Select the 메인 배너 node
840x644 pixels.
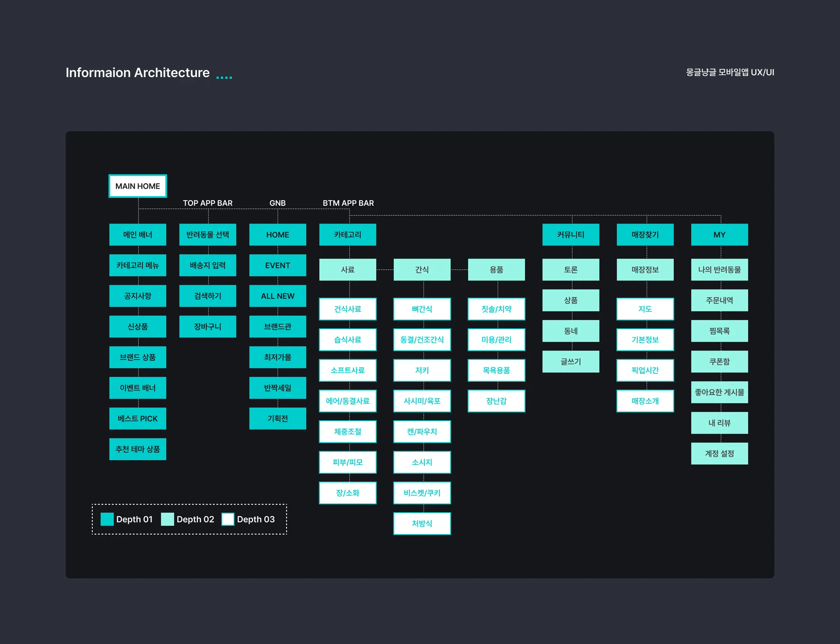138,235
